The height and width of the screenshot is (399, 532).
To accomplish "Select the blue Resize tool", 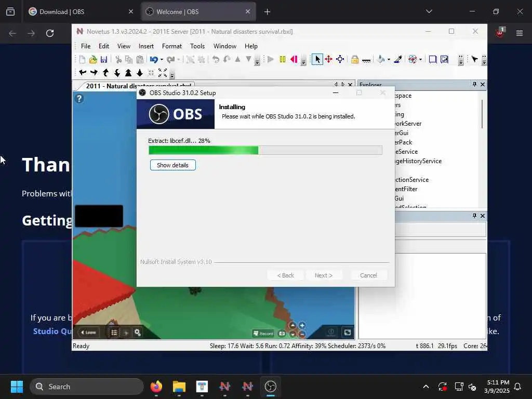I will 340,60.
